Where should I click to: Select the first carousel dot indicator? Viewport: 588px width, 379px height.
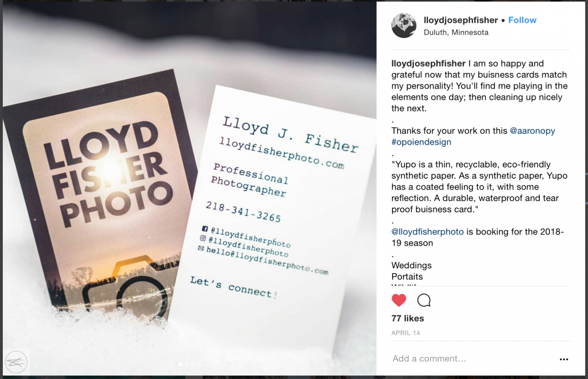(180, 365)
